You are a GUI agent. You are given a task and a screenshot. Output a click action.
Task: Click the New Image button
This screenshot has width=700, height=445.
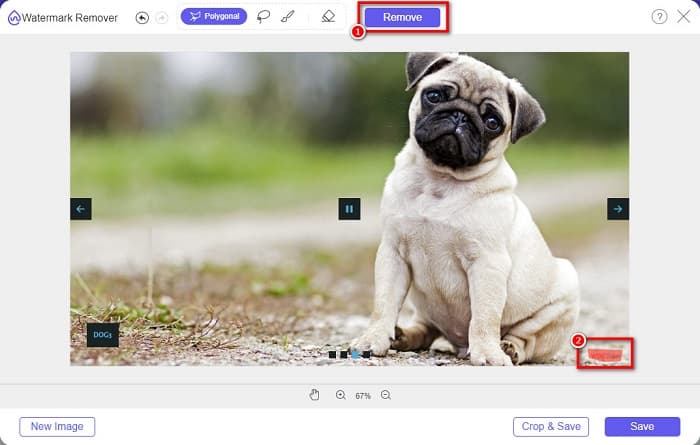click(57, 427)
